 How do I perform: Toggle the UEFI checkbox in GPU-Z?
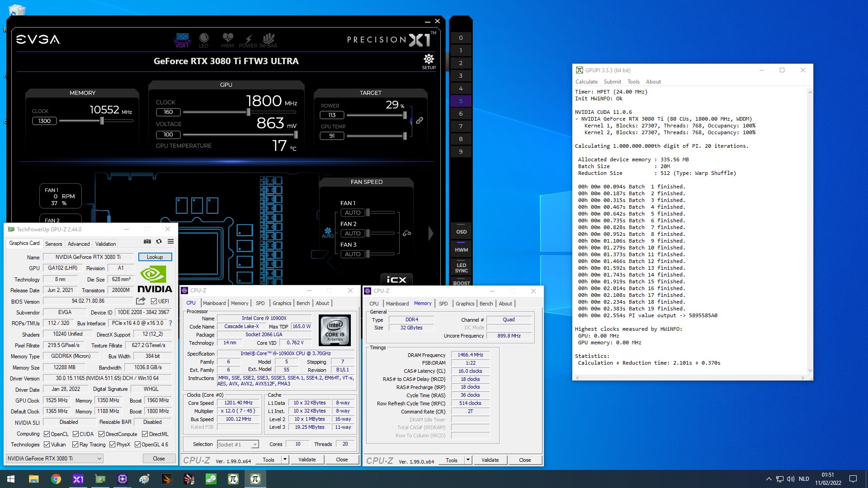[x=154, y=301]
